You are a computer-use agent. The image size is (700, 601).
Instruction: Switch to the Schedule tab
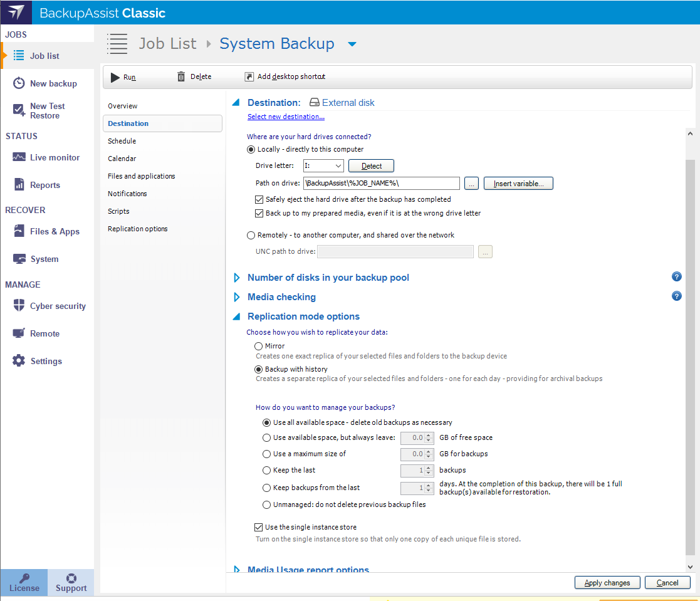pos(122,141)
